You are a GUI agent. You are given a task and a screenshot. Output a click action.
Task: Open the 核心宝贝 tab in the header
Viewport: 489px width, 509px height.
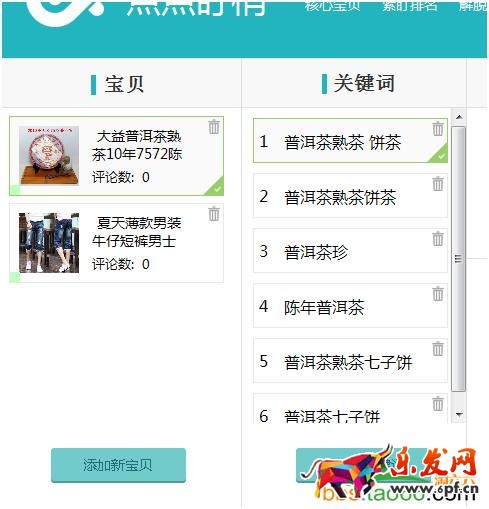click(332, 6)
